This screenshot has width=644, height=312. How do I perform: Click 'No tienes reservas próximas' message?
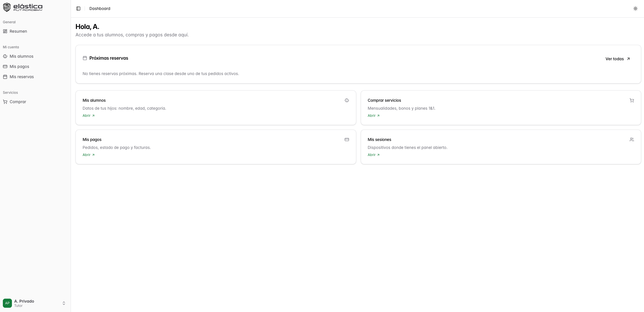click(x=161, y=74)
